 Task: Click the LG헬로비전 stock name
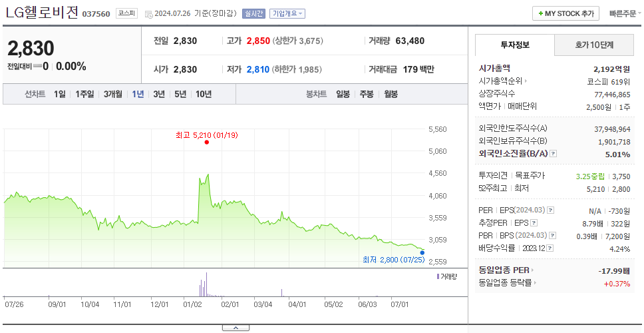point(41,13)
